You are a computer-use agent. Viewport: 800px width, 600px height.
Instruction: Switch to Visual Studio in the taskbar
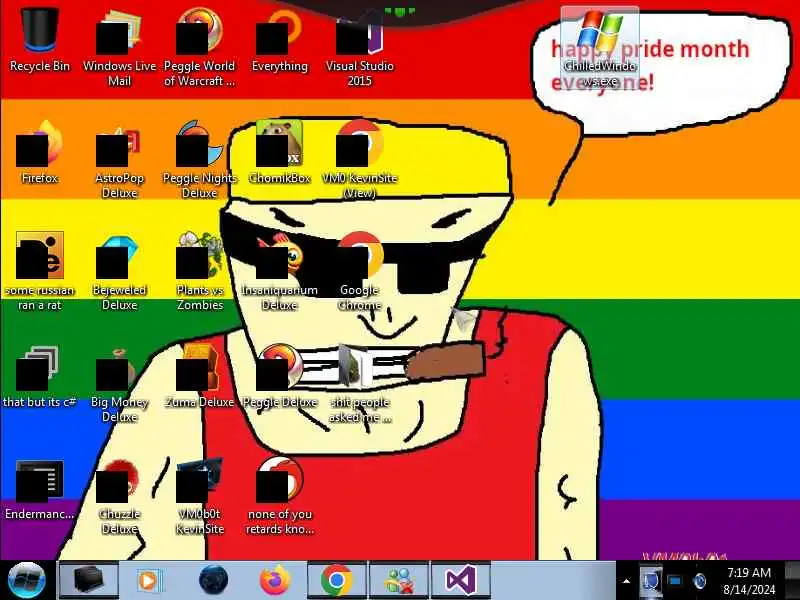[461, 580]
